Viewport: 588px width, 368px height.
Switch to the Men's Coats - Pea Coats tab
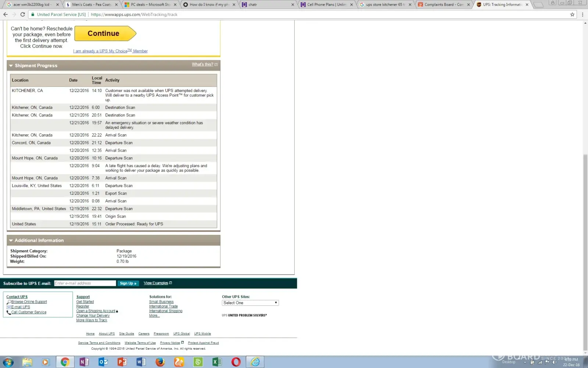click(x=91, y=5)
